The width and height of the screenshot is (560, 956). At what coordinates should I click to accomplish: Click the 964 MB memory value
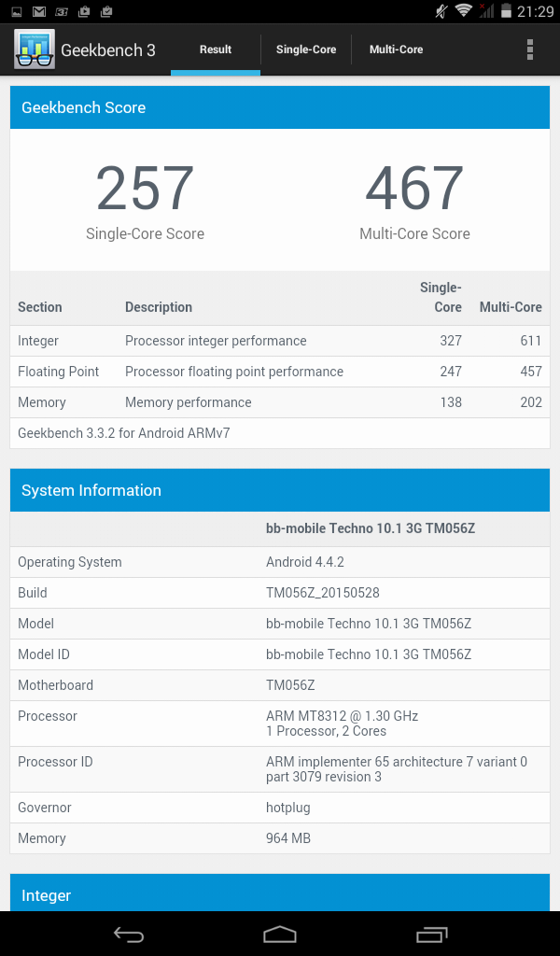coord(288,838)
